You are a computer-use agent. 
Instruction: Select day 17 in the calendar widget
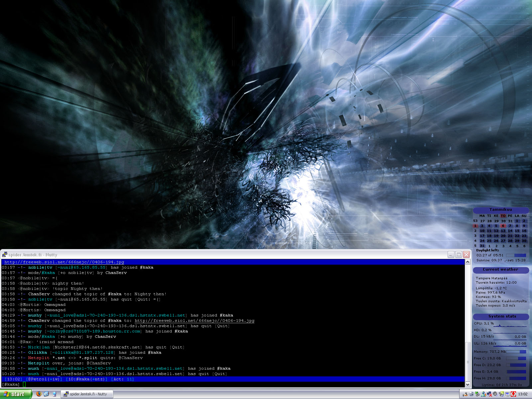click(x=482, y=236)
